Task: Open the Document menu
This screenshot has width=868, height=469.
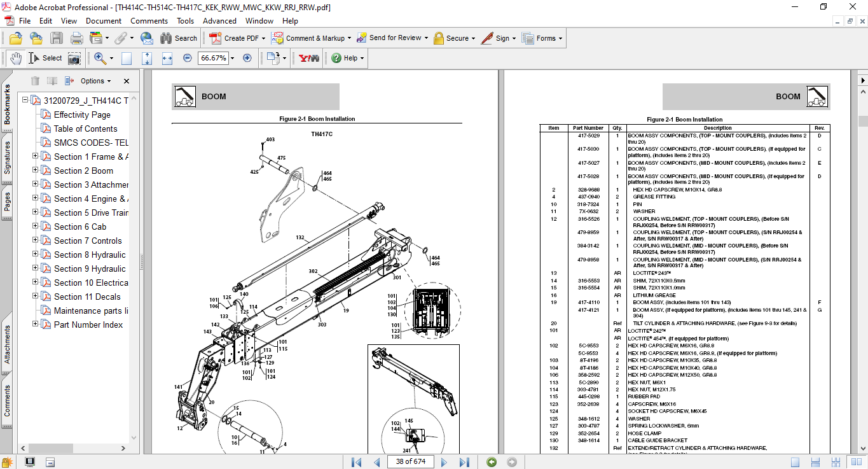Action: click(x=104, y=21)
